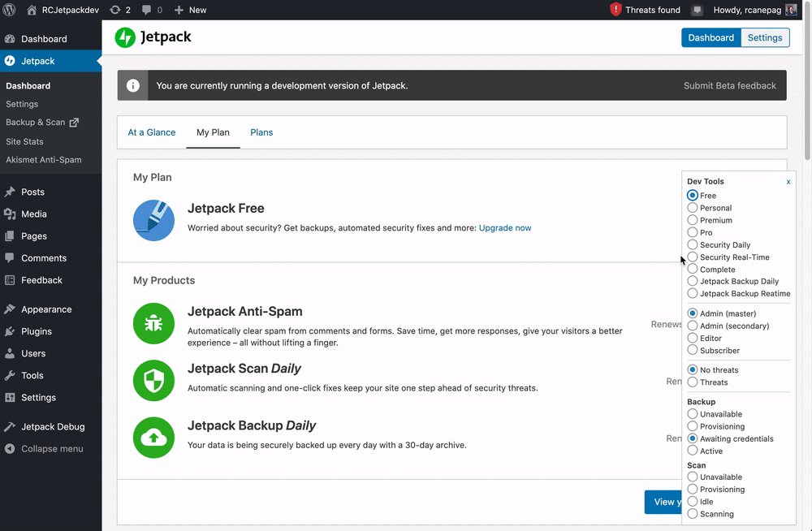The width and height of the screenshot is (812, 531).
Task: Click the Submit Beta feedback link
Action: pyautogui.click(x=730, y=85)
